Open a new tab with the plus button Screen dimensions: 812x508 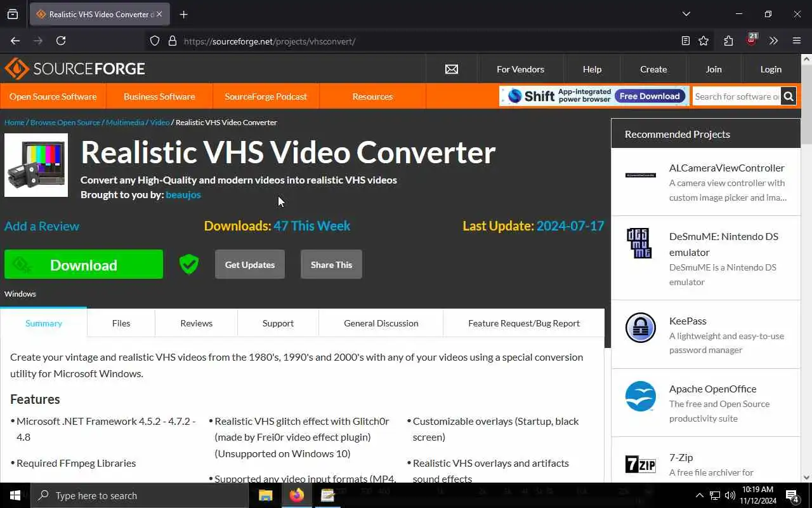[x=183, y=14]
